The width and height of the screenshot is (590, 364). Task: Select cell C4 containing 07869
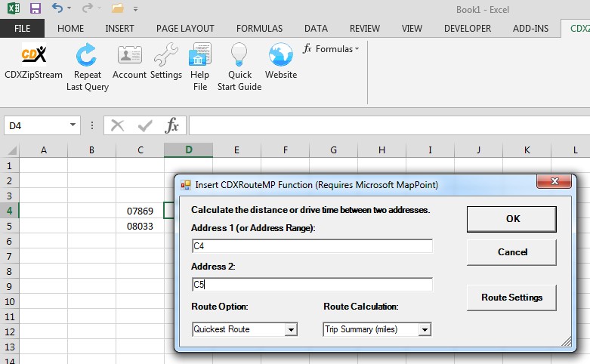tap(140, 211)
